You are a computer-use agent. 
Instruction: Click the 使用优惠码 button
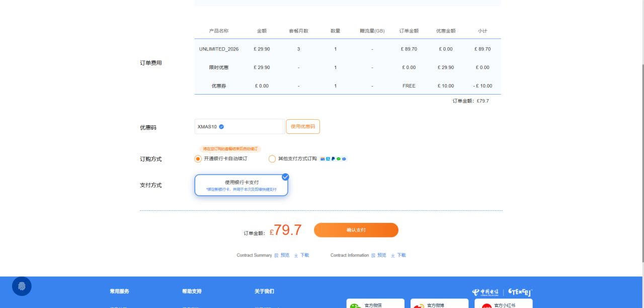pos(303,127)
